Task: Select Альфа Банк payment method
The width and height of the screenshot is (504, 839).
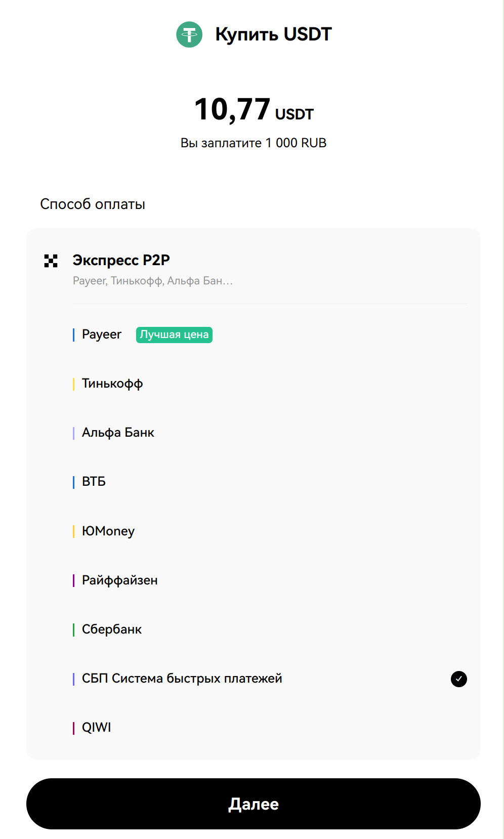Action: point(118,433)
